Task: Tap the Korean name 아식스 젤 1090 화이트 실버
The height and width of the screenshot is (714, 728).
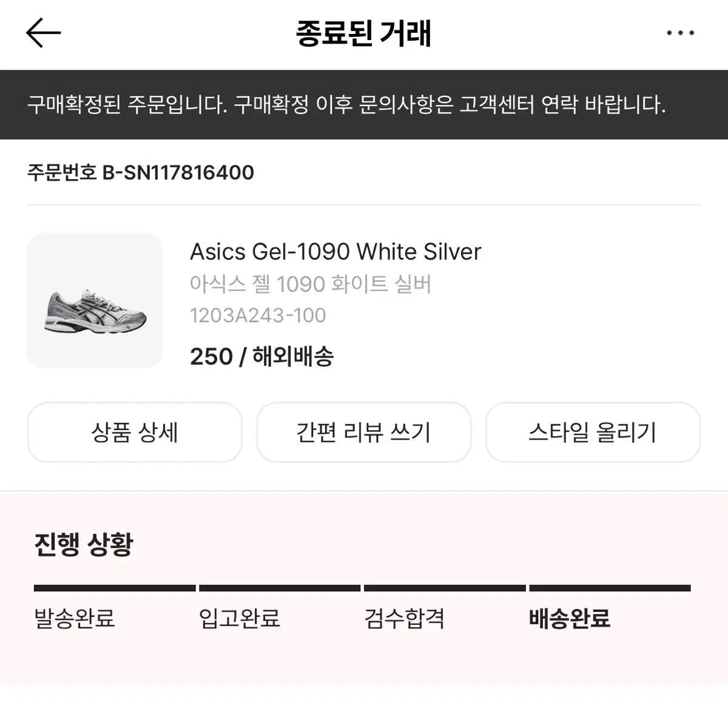Action: click(311, 284)
